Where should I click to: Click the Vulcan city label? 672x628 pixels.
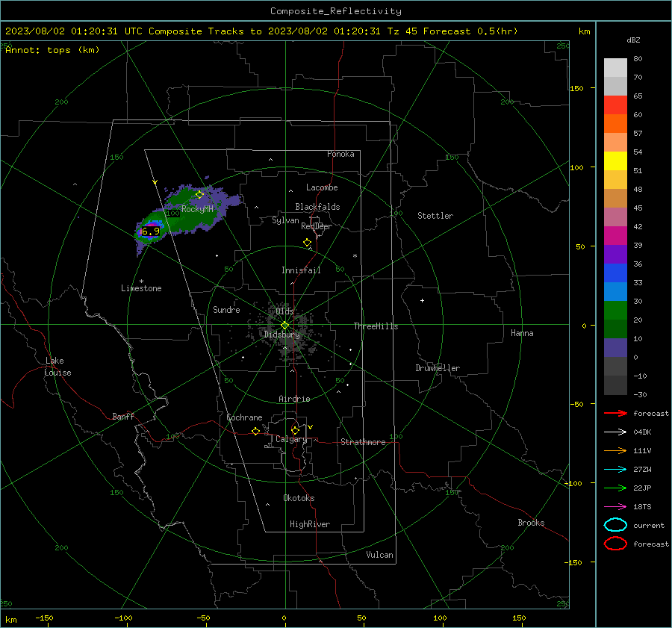pyautogui.click(x=379, y=555)
